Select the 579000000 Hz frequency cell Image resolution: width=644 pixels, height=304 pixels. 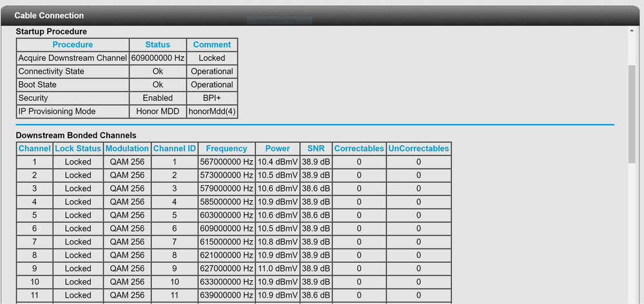227,188
